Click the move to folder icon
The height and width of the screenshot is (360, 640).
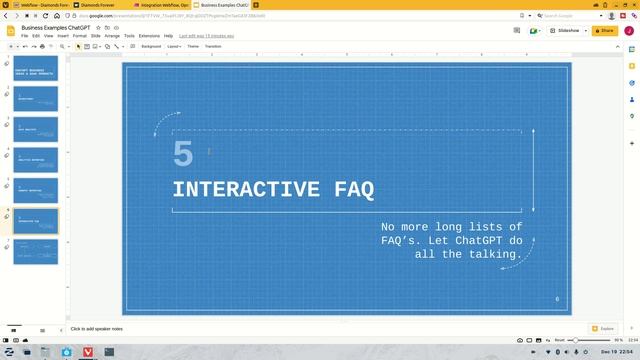(107, 28)
